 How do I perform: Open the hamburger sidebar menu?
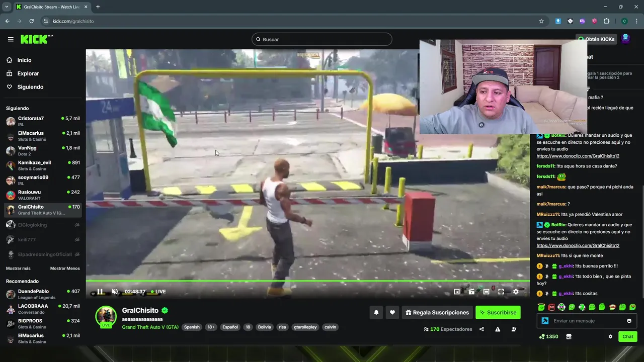pos(11,39)
